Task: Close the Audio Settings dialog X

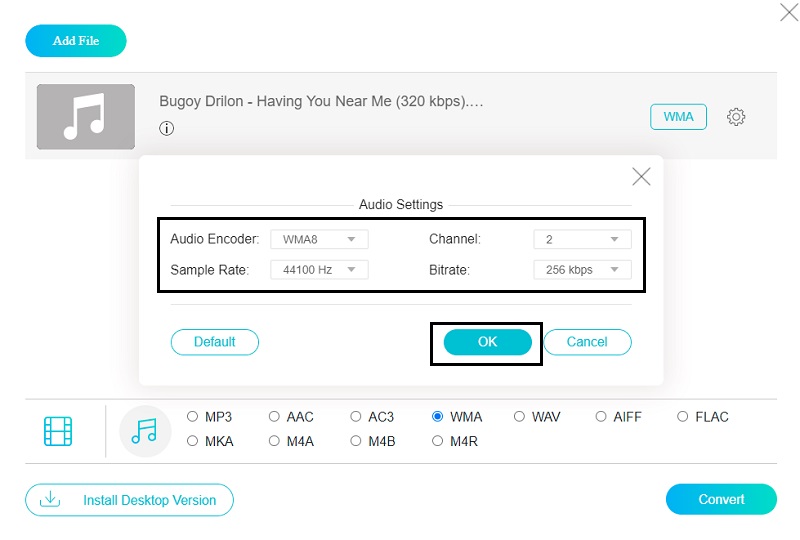Action: (x=641, y=177)
